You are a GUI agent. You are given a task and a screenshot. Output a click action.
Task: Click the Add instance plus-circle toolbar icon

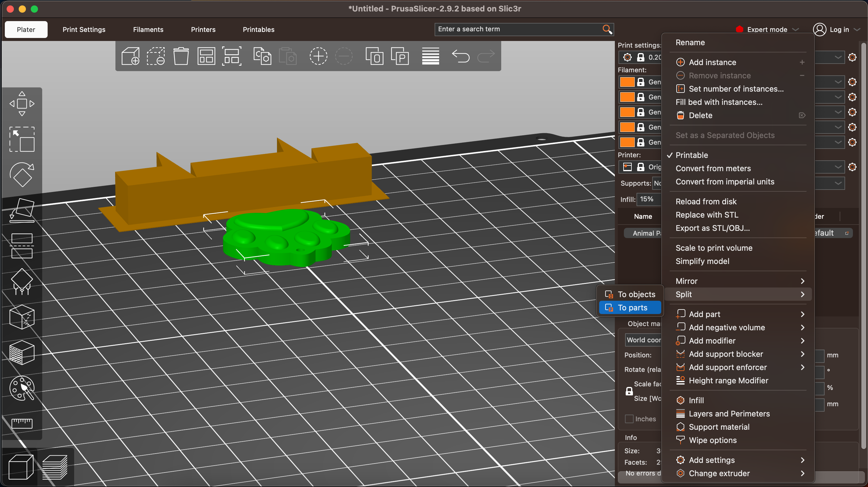click(319, 56)
